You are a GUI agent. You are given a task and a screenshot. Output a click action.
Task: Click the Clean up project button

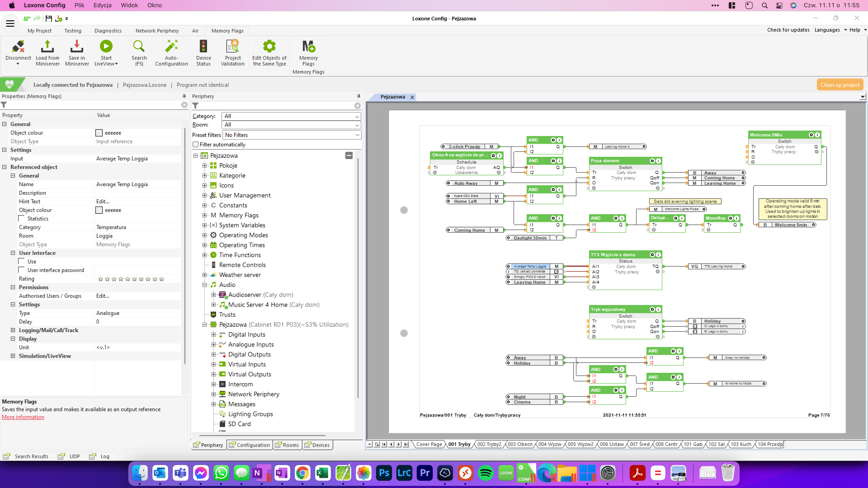tap(840, 85)
